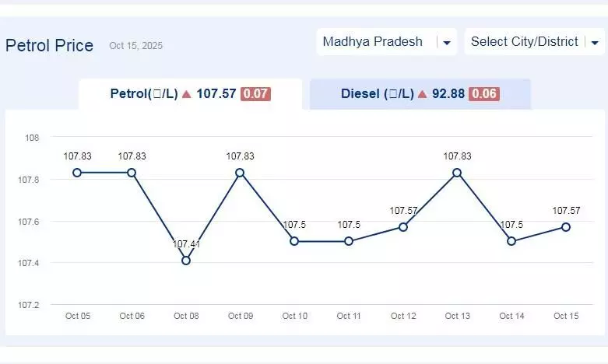Click the 0.06 diesel change badge
The width and height of the screenshot is (608, 364).
[x=484, y=94]
